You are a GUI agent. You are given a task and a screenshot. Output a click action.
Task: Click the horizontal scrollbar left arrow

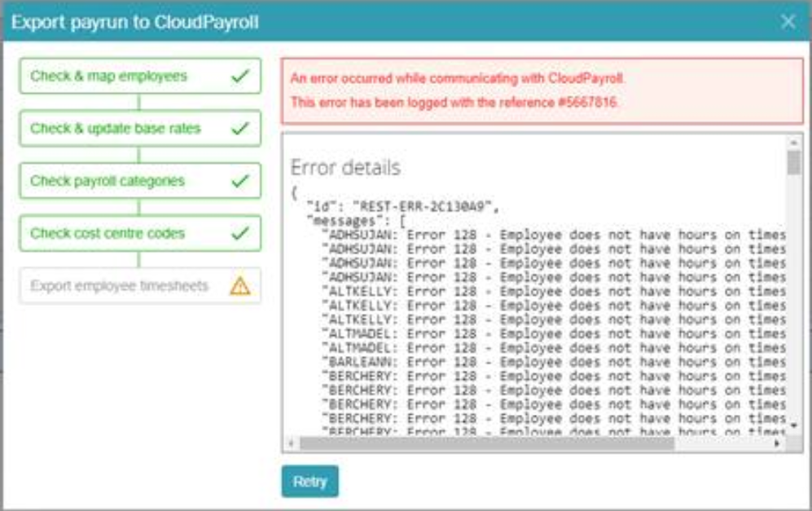coord(291,443)
